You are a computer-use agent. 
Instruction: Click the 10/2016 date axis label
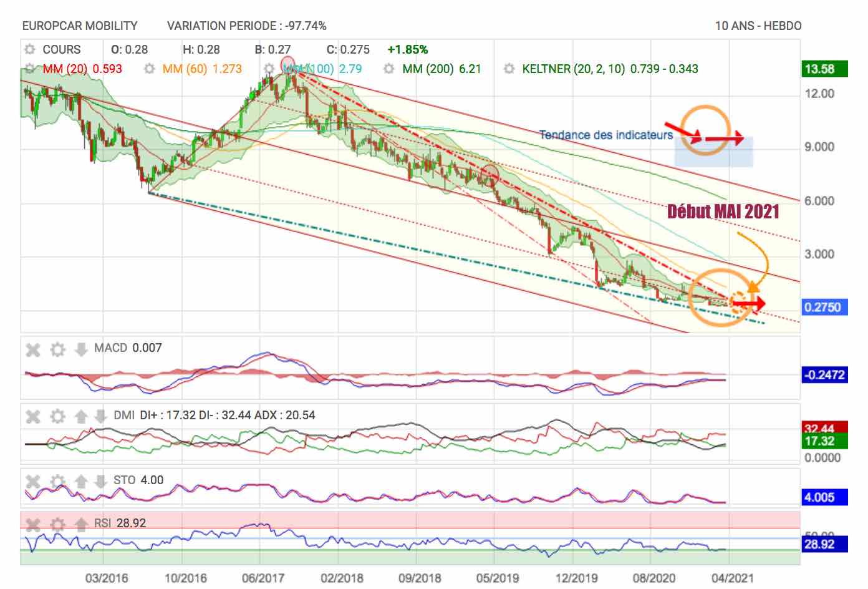[x=185, y=578]
